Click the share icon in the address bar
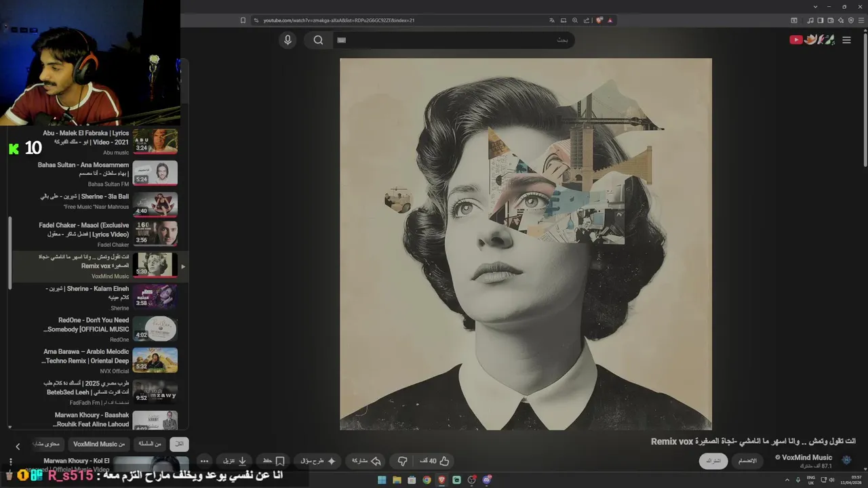The height and width of the screenshot is (488, 868). (x=587, y=20)
